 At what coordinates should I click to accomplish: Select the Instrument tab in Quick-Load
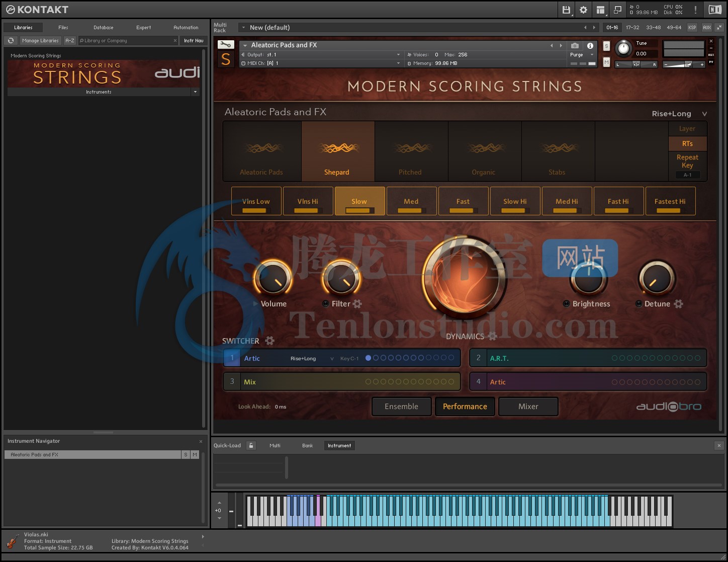point(339,445)
